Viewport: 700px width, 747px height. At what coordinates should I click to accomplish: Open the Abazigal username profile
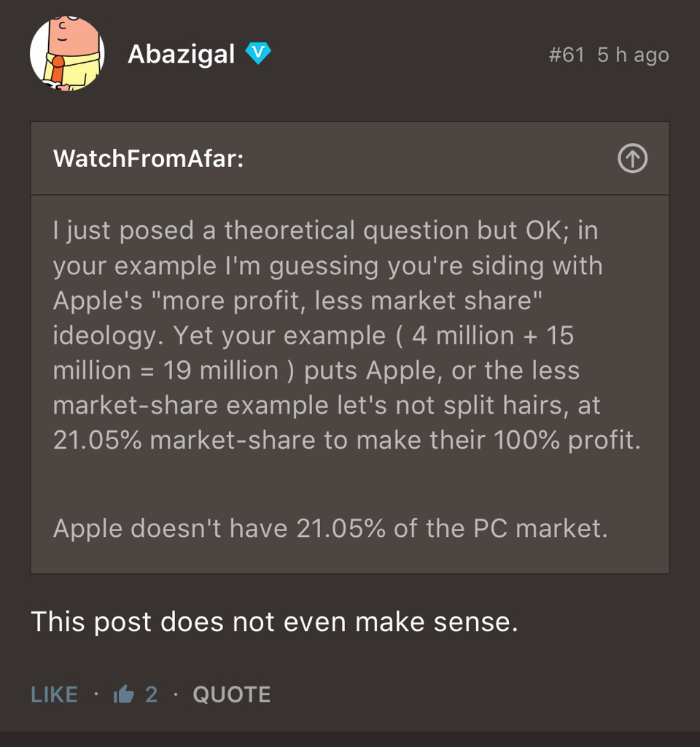pos(181,54)
